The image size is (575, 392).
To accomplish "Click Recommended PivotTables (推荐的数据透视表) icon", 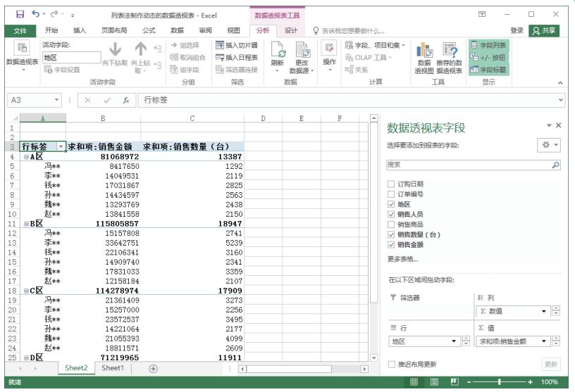I will coord(450,50).
